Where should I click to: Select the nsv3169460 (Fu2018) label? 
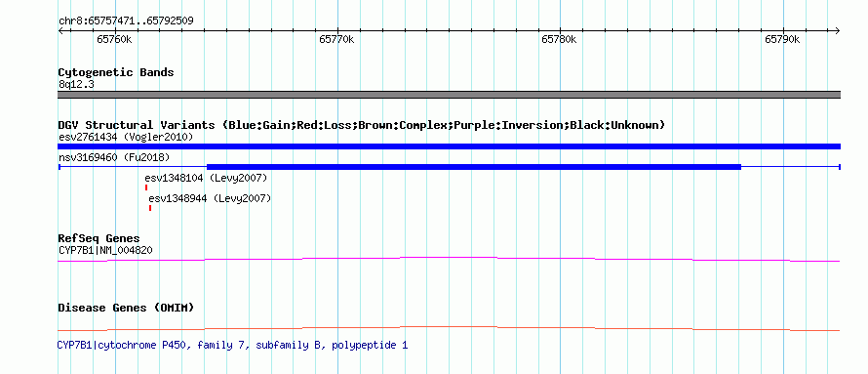point(114,157)
